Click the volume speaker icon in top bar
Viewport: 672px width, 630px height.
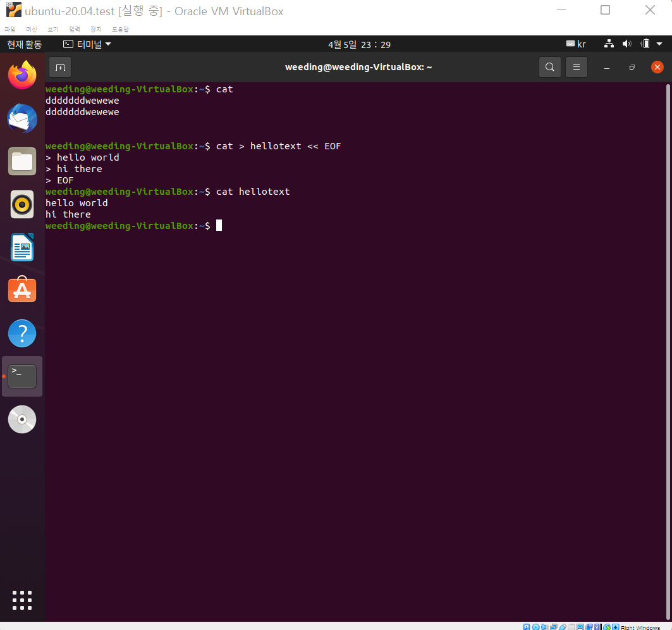click(x=627, y=44)
